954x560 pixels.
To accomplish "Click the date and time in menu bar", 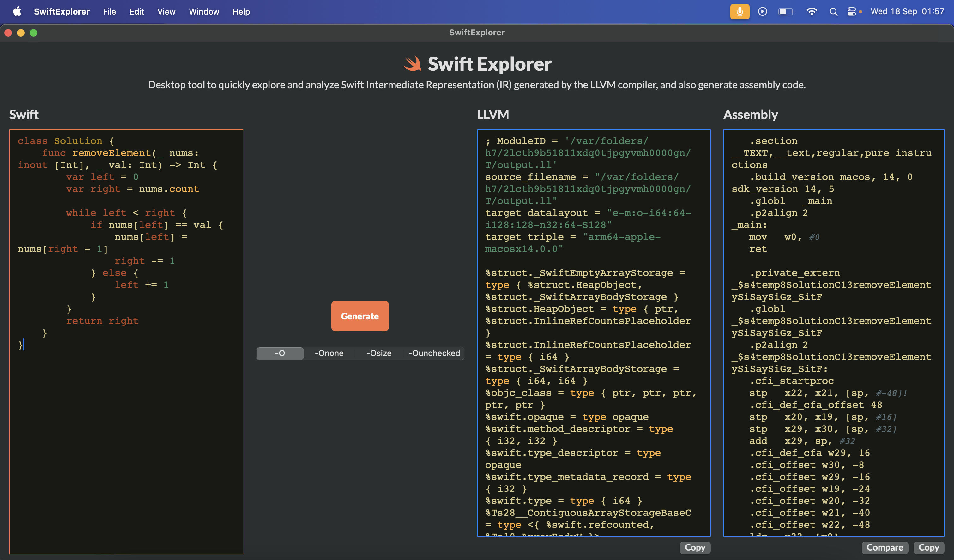I will [x=907, y=11].
